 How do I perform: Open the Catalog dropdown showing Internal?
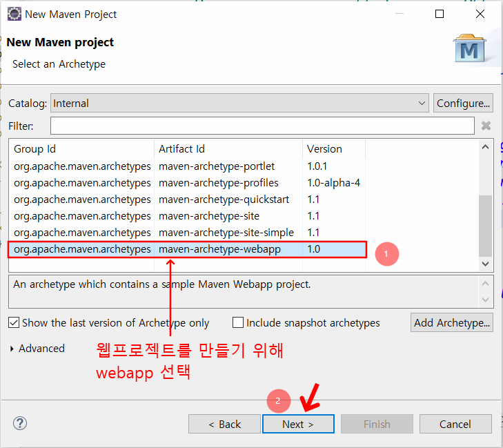tap(239, 104)
